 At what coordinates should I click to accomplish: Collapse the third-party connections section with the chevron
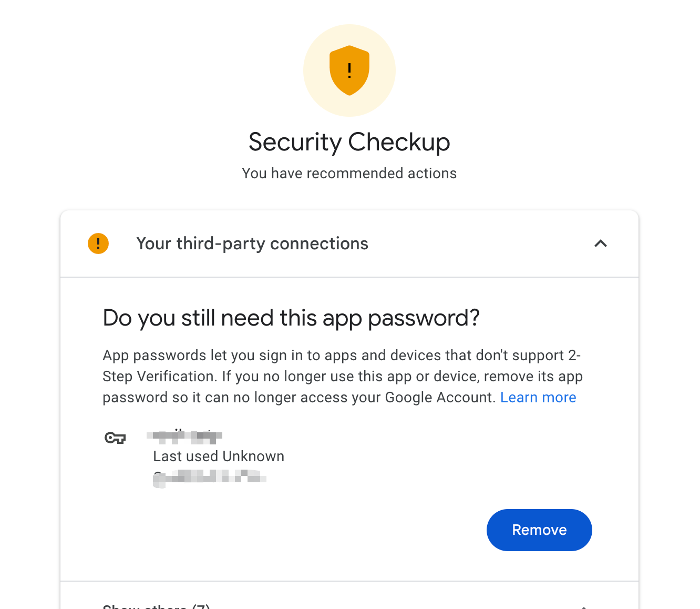(x=600, y=243)
